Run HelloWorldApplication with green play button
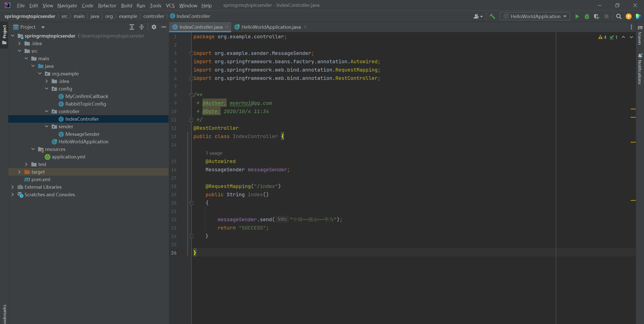644x324 pixels. [577, 16]
